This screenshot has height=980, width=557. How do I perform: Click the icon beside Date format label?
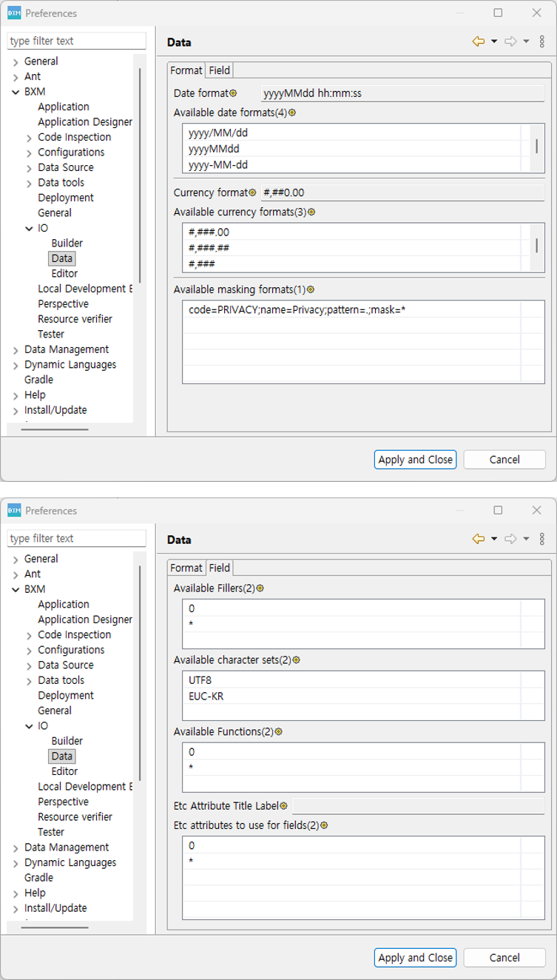pos(233,93)
